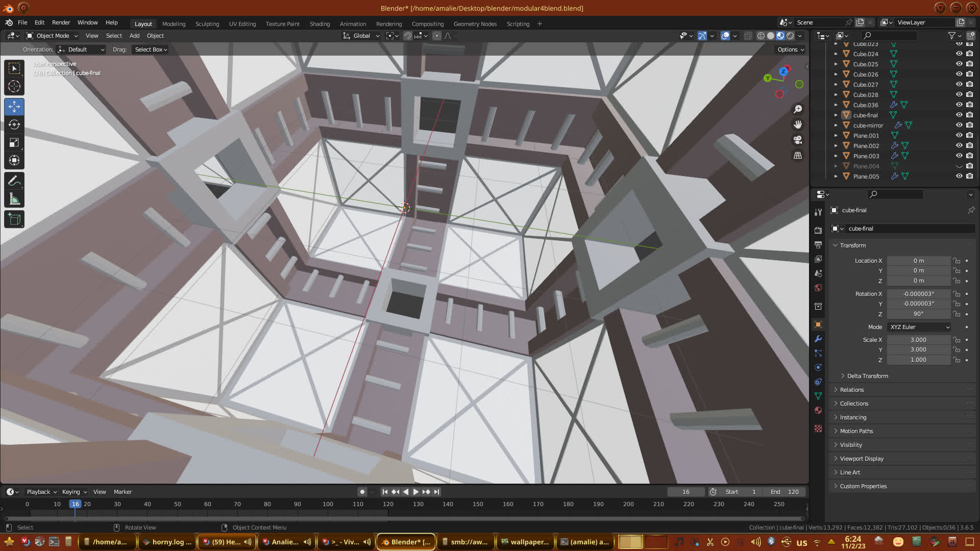Click the Add Cube tool

14,219
